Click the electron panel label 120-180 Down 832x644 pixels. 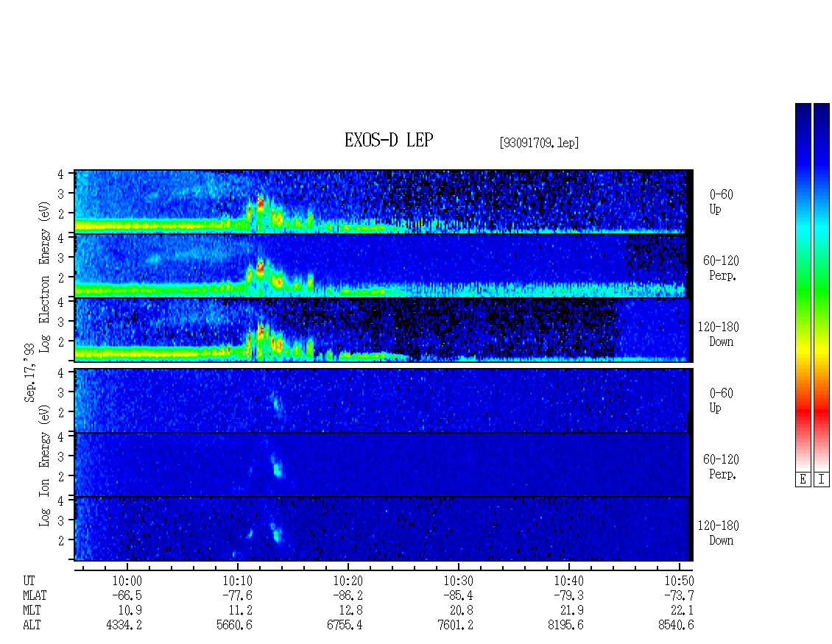tap(719, 334)
